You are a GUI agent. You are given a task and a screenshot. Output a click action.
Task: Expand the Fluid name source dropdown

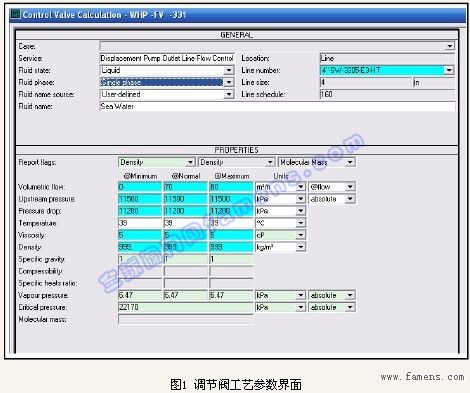[x=229, y=94]
